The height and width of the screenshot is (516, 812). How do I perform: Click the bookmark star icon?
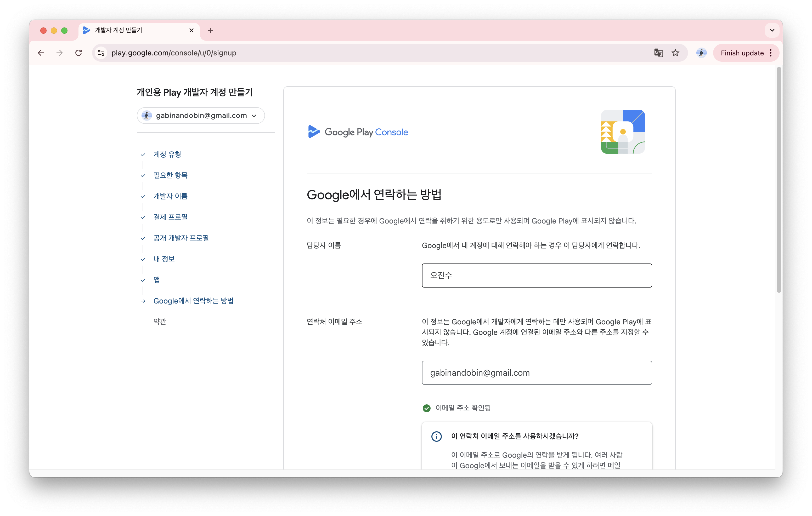coord(675,53)
